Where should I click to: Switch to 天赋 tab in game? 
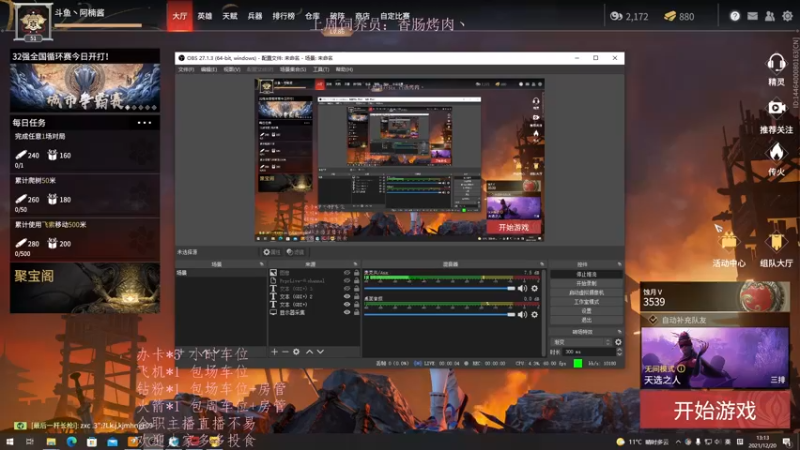[230, 16]
